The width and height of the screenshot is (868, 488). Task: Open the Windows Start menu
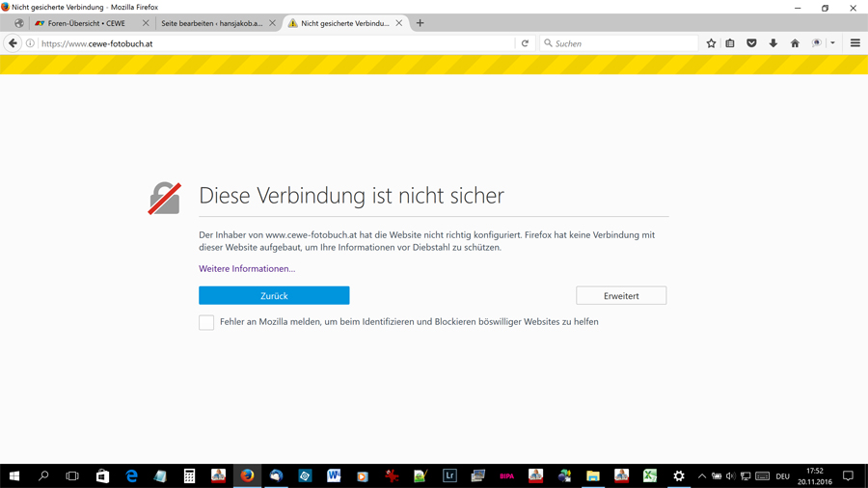(x=14, y=475)
